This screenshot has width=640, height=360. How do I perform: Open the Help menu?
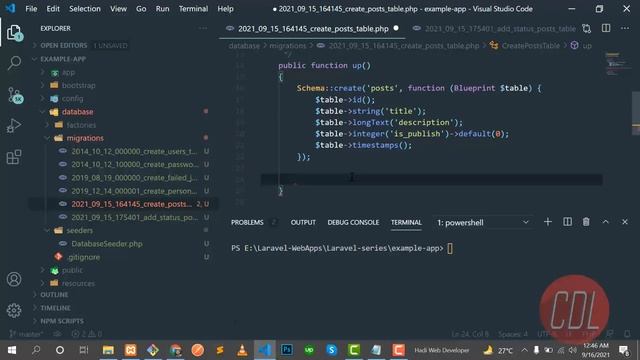pos(225,9)
